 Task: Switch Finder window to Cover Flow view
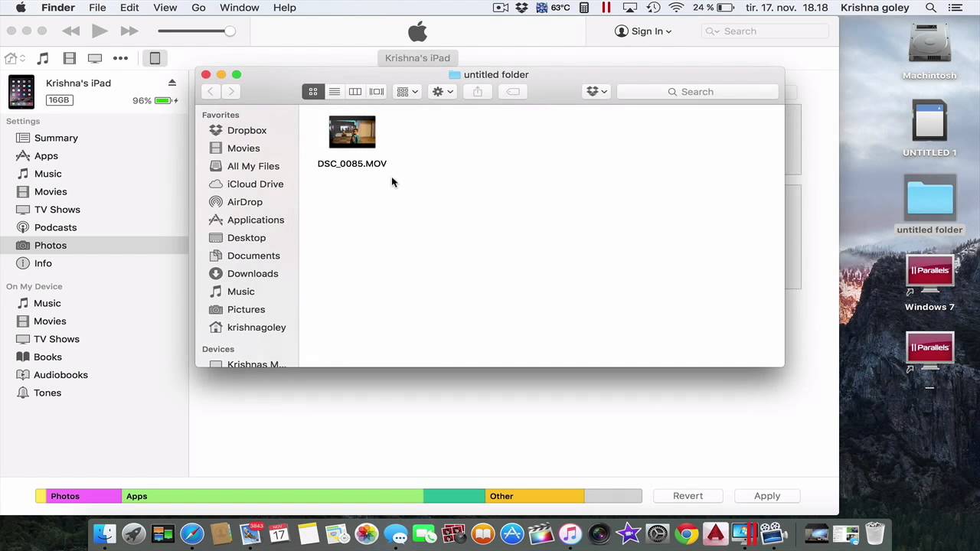coord(377,92)
